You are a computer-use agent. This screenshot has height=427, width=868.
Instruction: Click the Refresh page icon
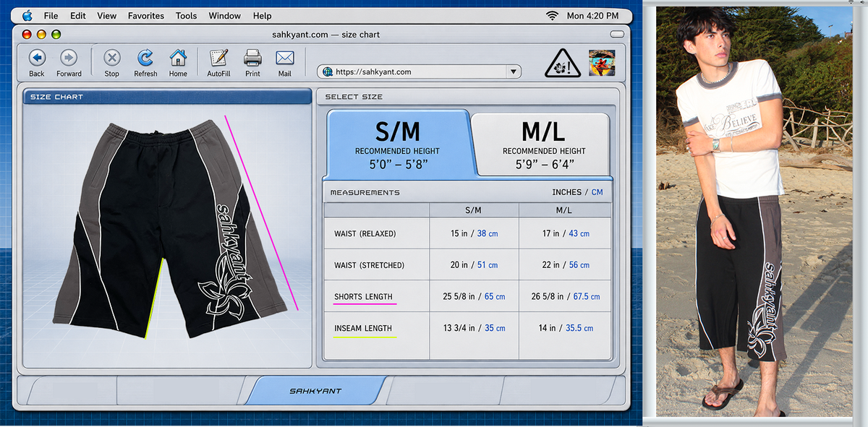click(x=145, y=58)
